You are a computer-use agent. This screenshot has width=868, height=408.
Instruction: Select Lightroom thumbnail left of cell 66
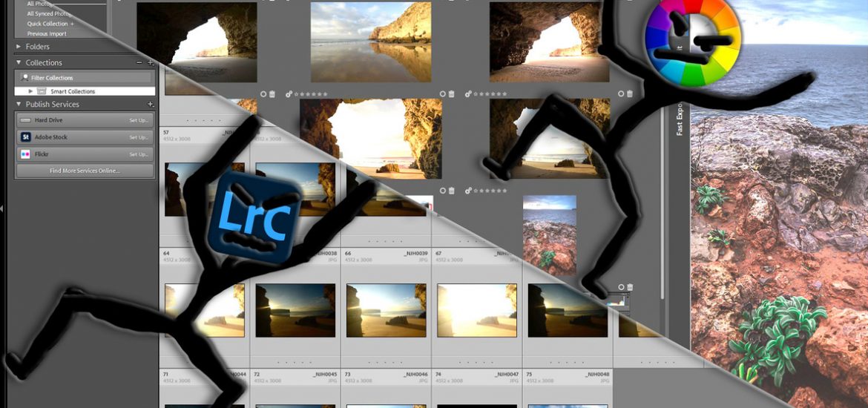click(295, 310)
